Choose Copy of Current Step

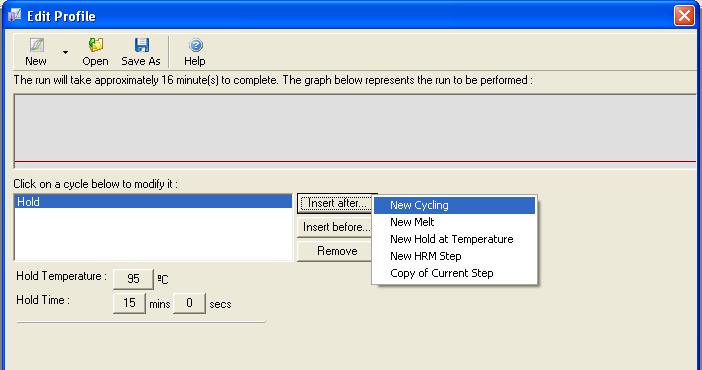tap(454, 273)
